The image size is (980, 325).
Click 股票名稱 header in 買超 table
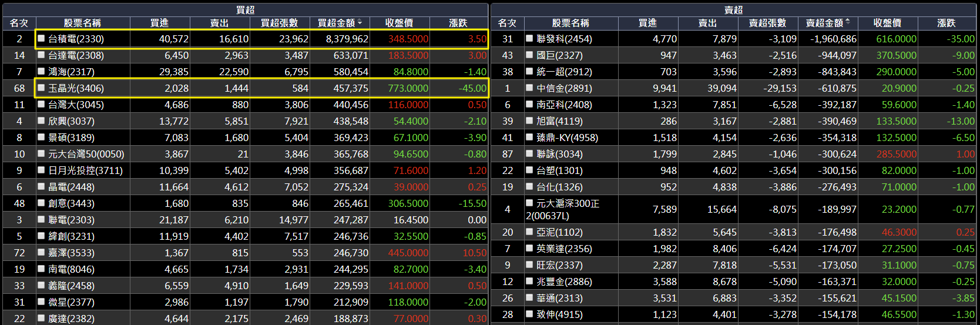coord(82,23)
